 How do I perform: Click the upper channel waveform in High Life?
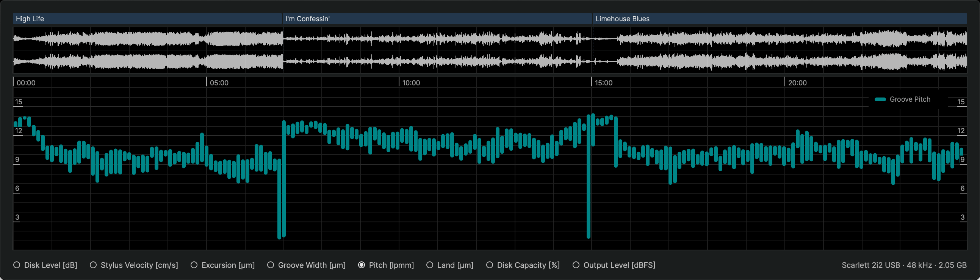(x=147, y=38)
